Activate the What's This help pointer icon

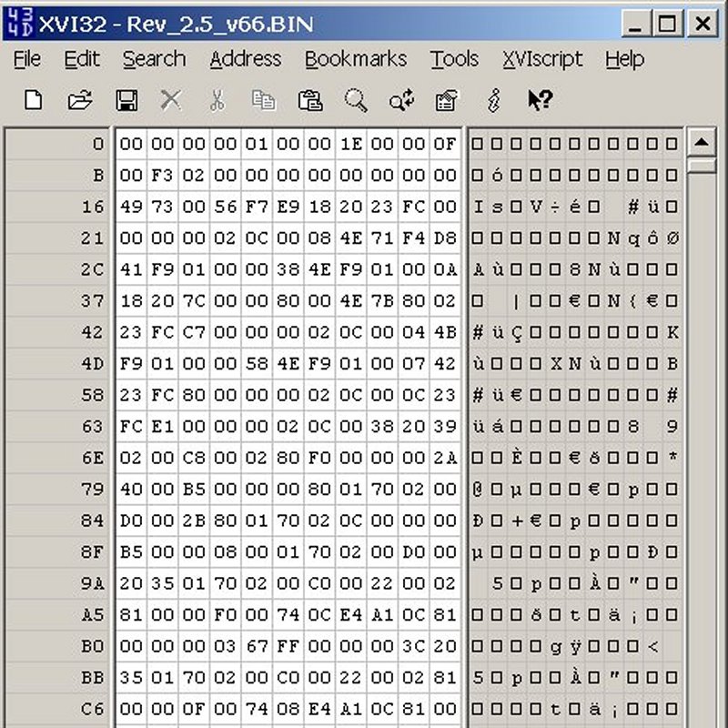[540, 100]
